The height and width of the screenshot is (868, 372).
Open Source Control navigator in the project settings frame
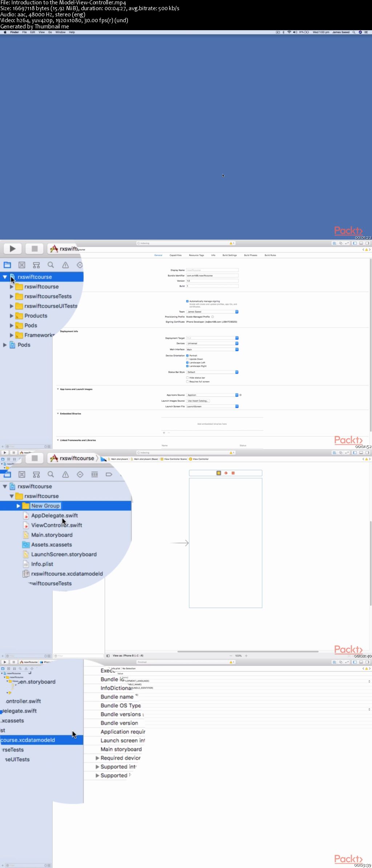click(x=22, y=265)
